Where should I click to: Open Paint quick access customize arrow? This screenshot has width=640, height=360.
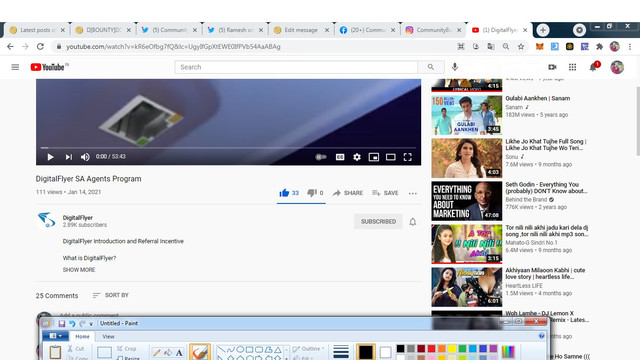[x=91, y=324]
